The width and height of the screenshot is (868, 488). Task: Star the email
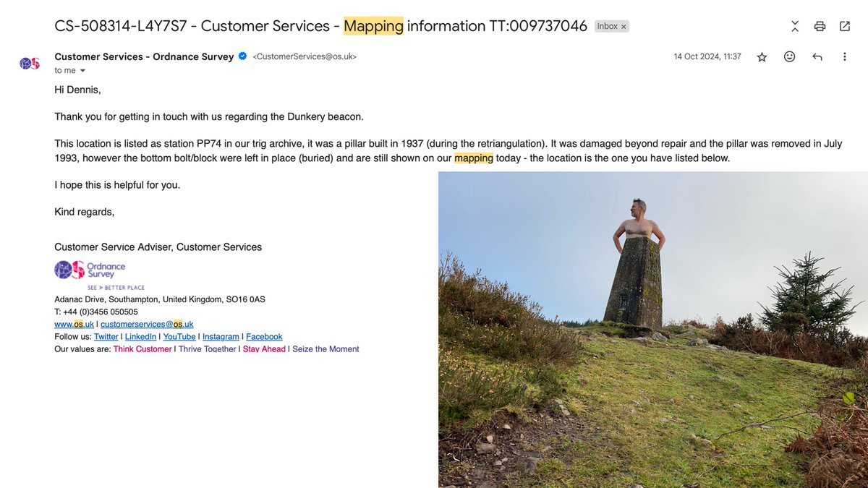[x=762, y=56]
